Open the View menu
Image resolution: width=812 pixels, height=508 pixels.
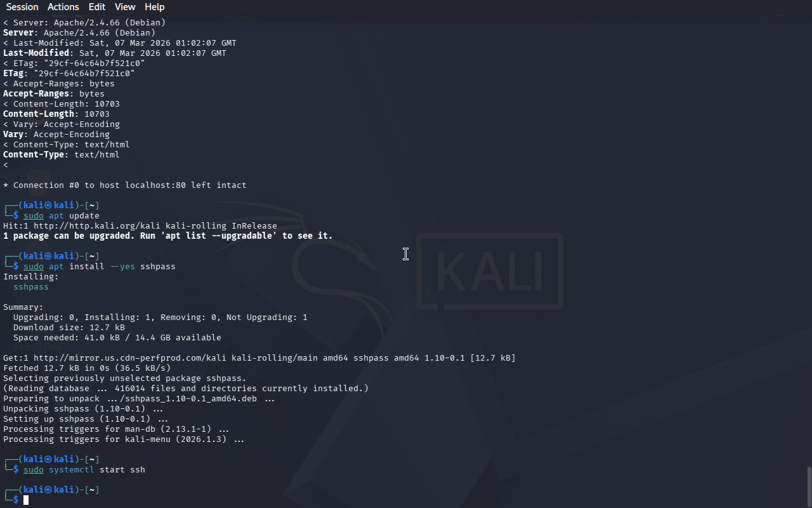[125, 7]
